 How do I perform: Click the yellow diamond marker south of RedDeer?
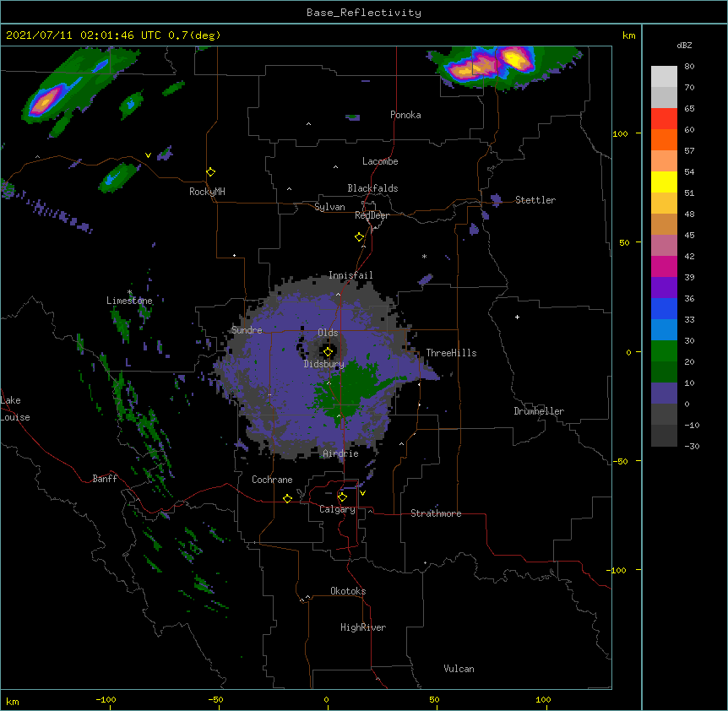click(x=359, y=236)
